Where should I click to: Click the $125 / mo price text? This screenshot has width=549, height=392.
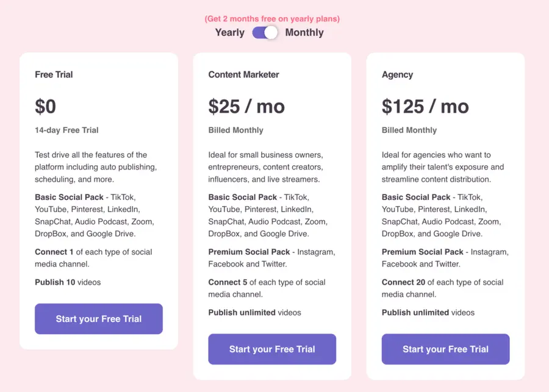[425, 106]
